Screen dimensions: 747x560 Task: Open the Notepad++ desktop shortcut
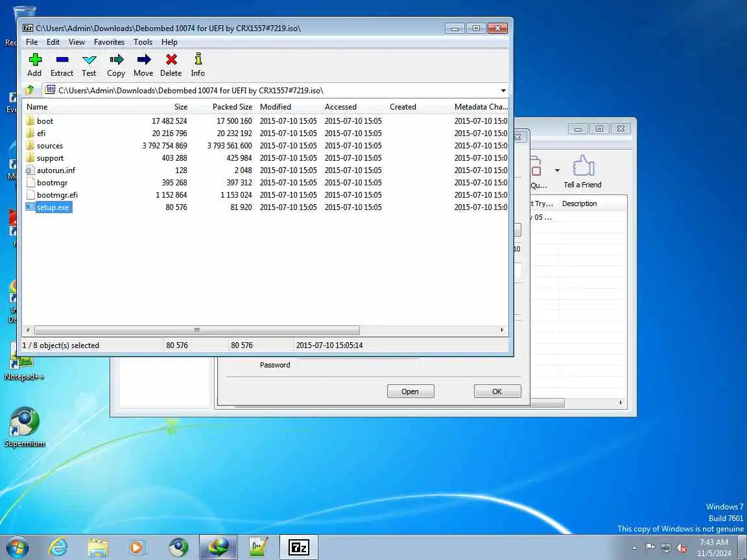point(24,362)
